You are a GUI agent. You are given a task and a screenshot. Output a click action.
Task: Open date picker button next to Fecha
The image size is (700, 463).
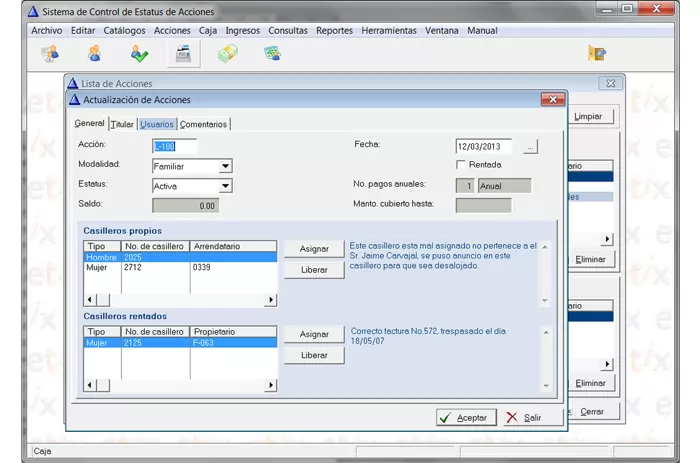pyautogui.click(x=530, y=147)
